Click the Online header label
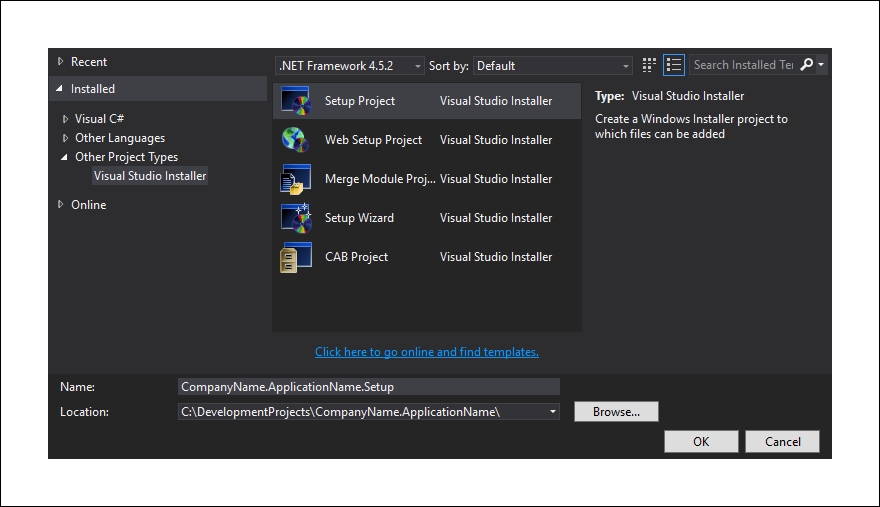880x507 pixels. pos(88,205)
